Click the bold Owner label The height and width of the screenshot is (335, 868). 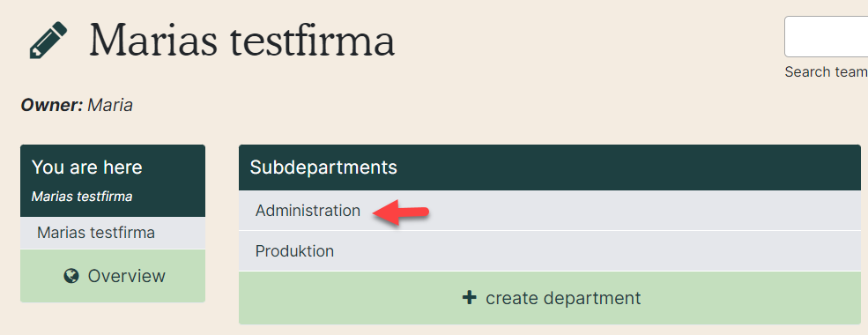coord(52,105)
